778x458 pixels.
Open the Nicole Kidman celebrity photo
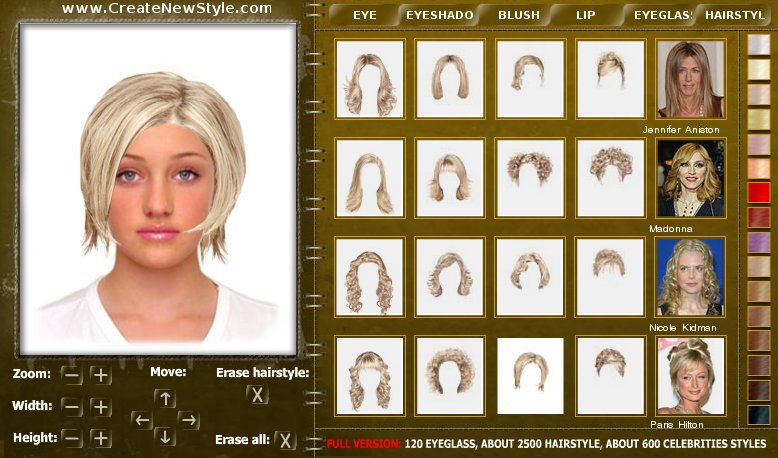point(691,277)
